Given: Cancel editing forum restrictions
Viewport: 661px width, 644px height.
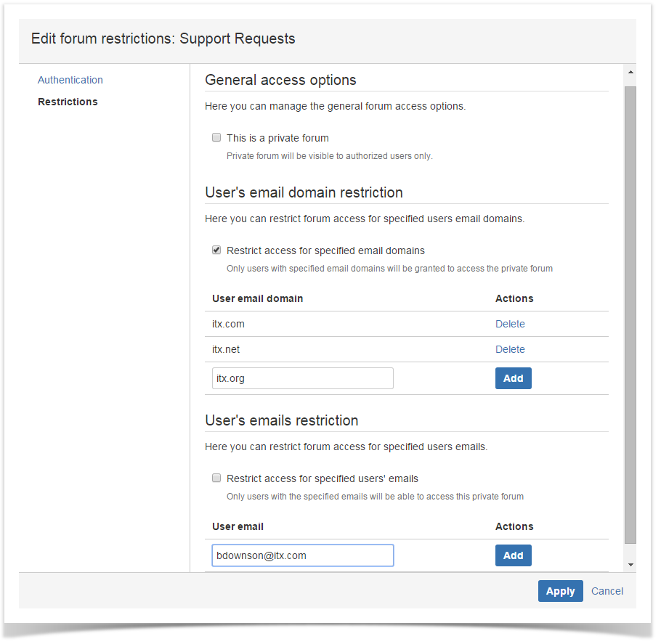Looking at the screenshot, I should [607, 591].
